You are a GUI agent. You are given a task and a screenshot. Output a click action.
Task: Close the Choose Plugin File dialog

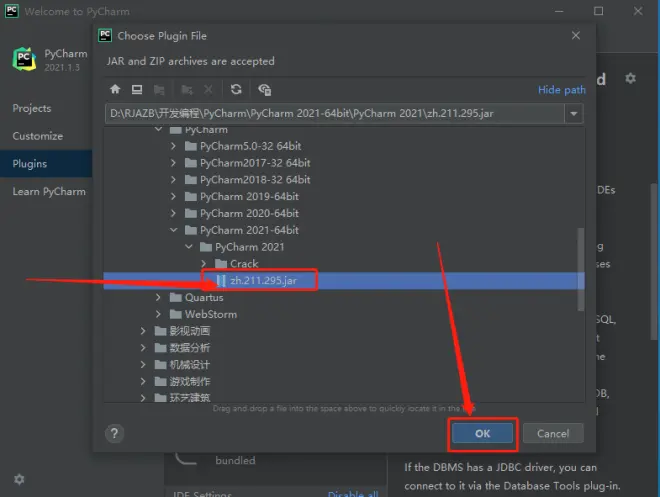[x=576, y=35]
